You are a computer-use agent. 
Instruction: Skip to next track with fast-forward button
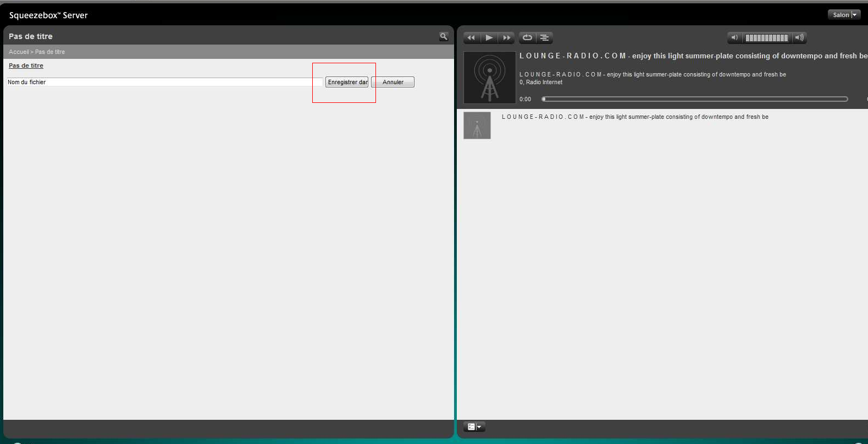(x=507, y=38)
